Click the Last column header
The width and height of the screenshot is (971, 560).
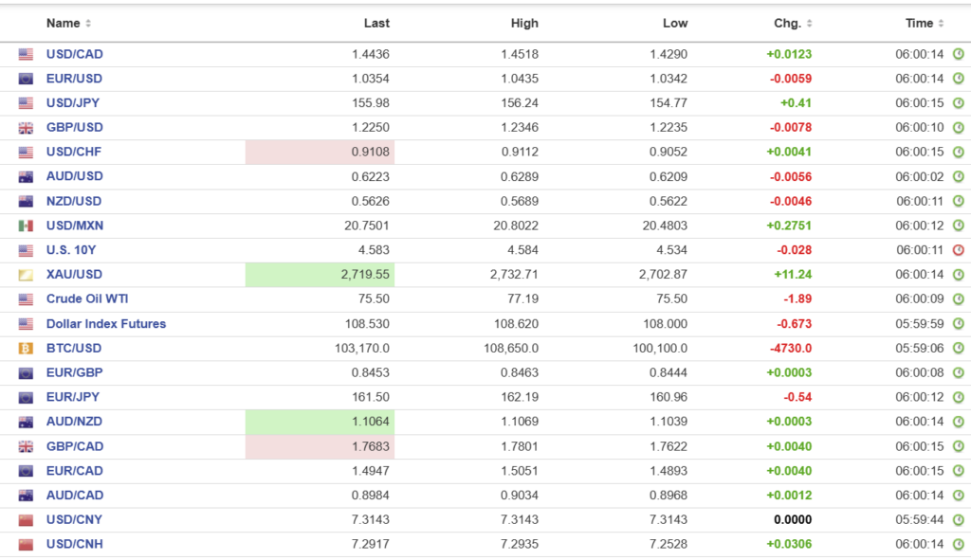(376, 23)
